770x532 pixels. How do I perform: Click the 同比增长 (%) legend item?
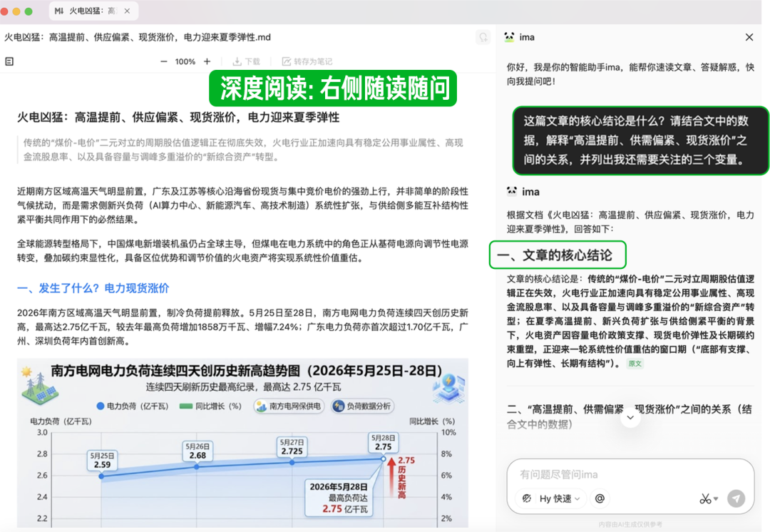(x=210, y=406)
